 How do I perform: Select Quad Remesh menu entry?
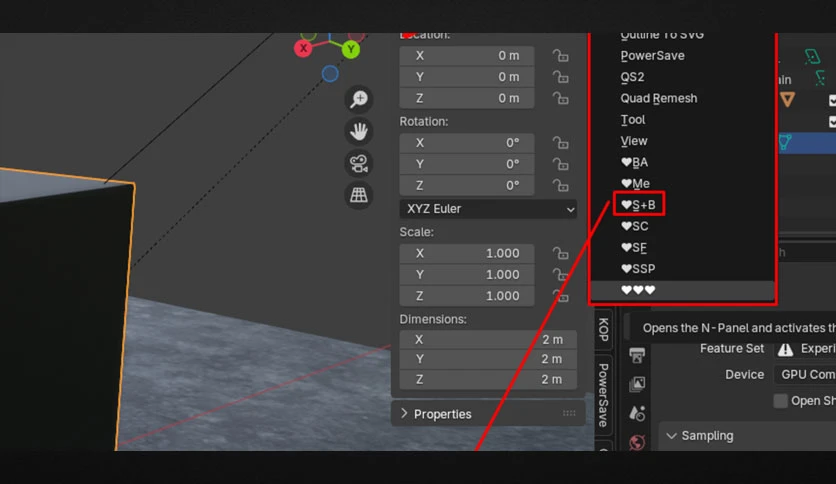click(x=659, y=98)
